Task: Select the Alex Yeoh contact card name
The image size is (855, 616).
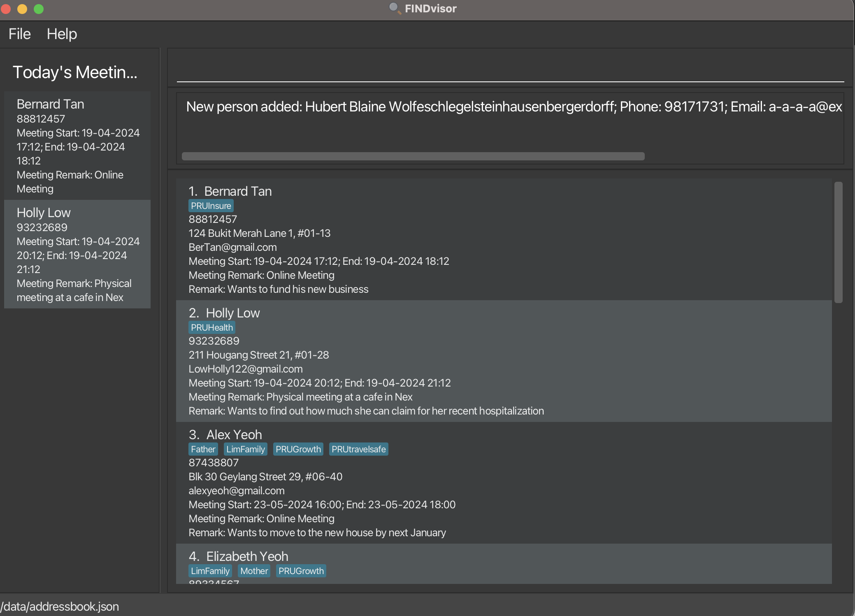Action: pyautogui.click(x=234, y=435)
